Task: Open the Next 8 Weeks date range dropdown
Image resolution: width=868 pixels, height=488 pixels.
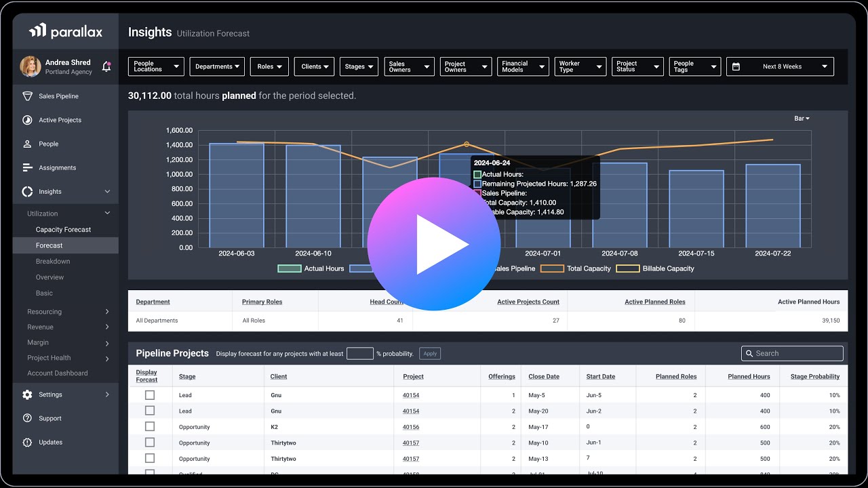Action: tap(780, 66)
